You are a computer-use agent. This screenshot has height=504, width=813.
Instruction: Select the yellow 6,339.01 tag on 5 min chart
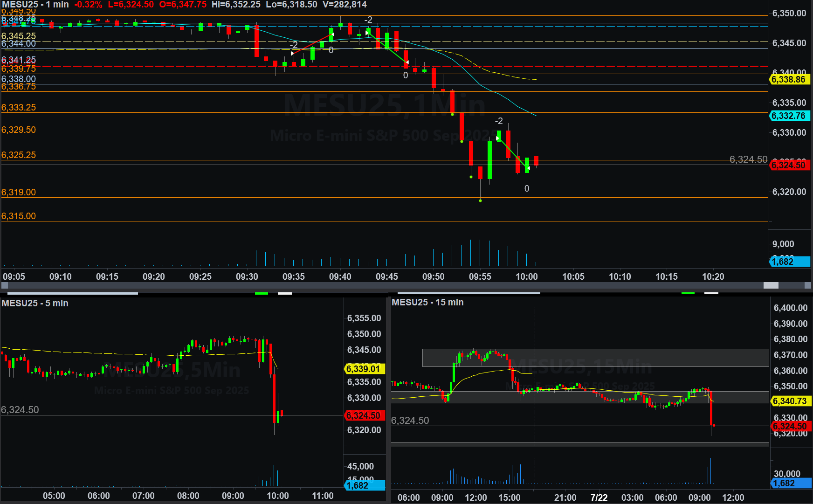(363, 369)
